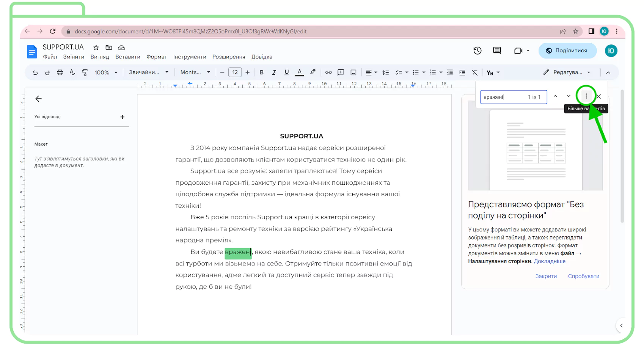Click the Add comment toolbar icon

(x=341, y=72)
